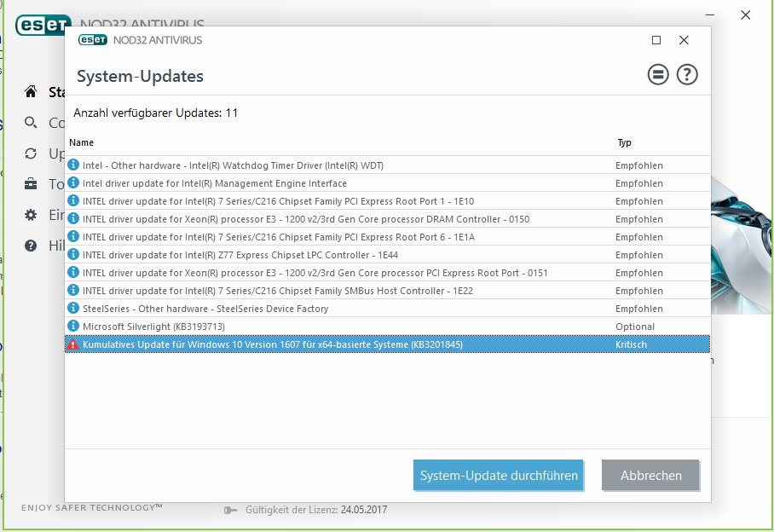Start the System-Update durchführen button

[x=499, y=475]
